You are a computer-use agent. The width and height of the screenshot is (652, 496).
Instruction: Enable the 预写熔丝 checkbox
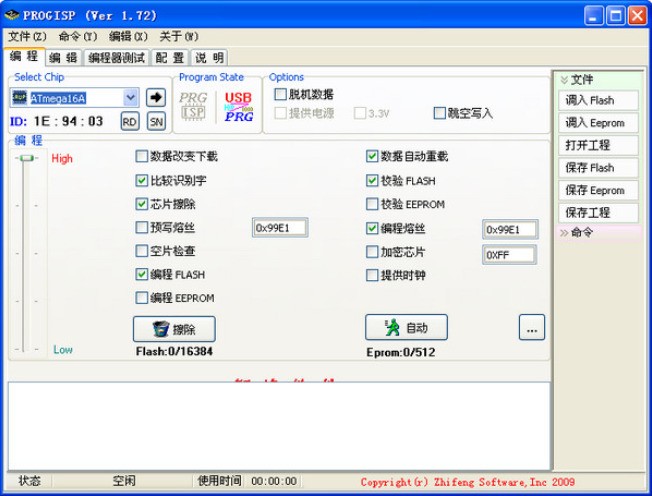141,227
